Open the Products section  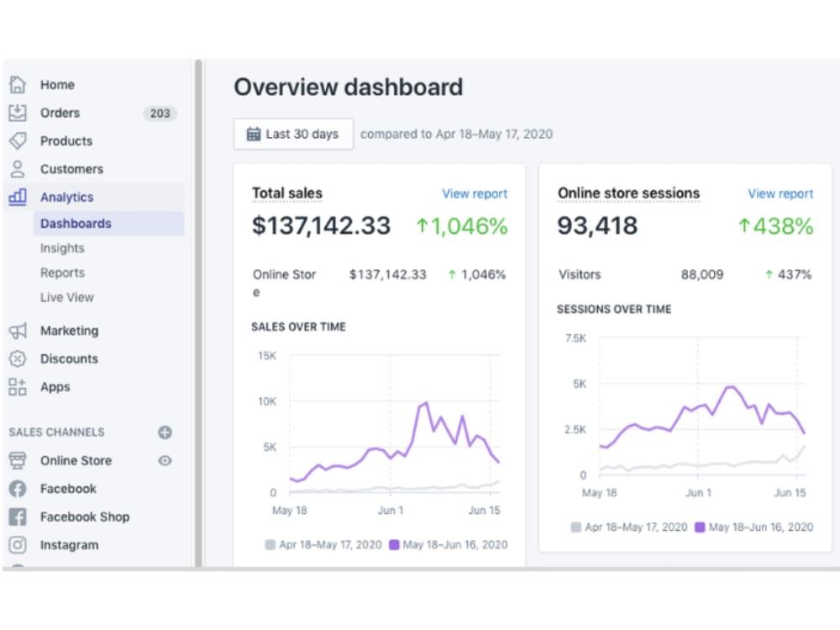point(66,141)
